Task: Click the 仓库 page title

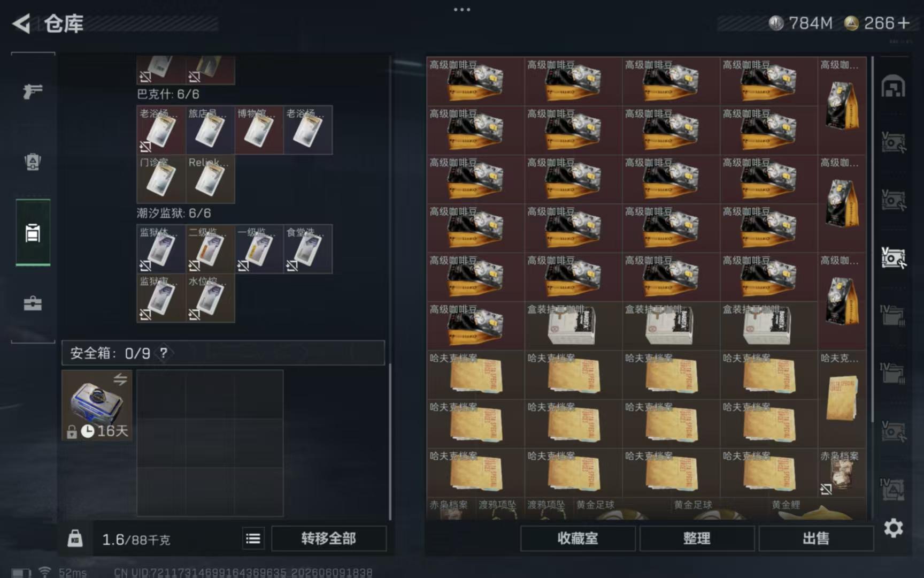Action: point(64,24)
